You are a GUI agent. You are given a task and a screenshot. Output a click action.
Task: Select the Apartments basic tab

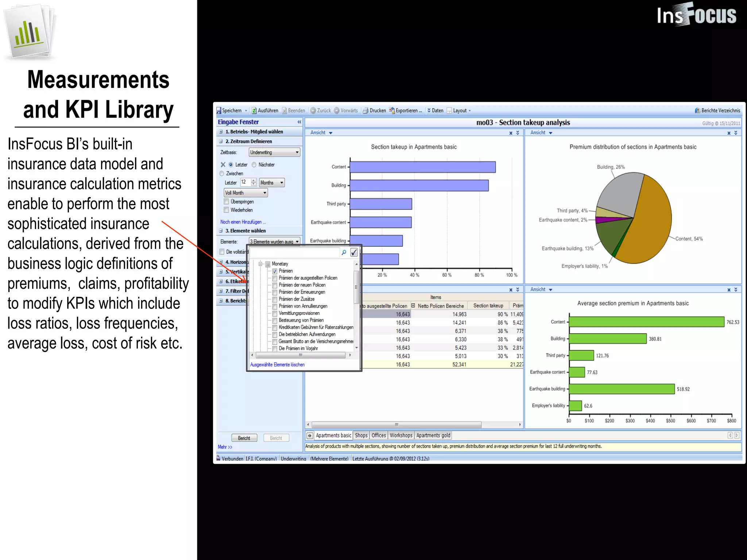point(333,435)
